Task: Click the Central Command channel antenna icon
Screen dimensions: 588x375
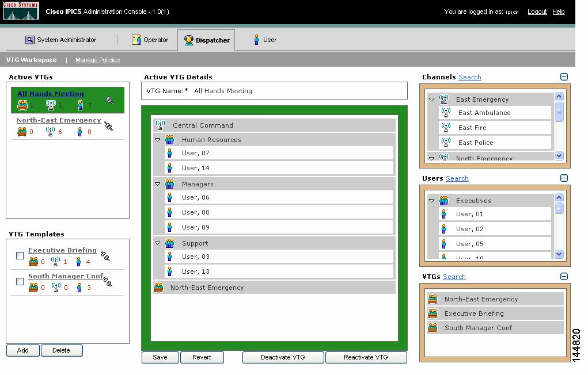Action: tap(160, 125)
